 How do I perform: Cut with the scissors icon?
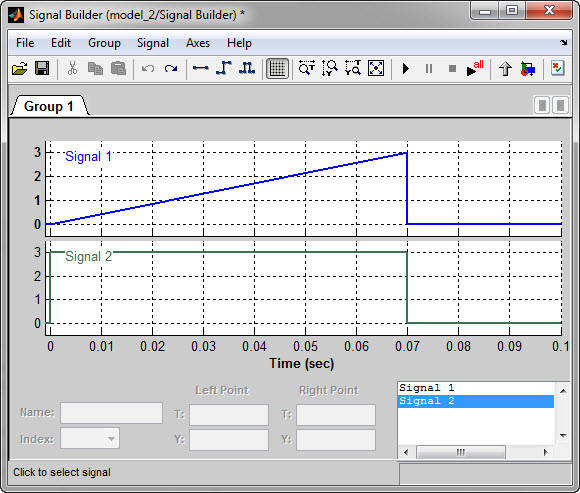[72, 68]
